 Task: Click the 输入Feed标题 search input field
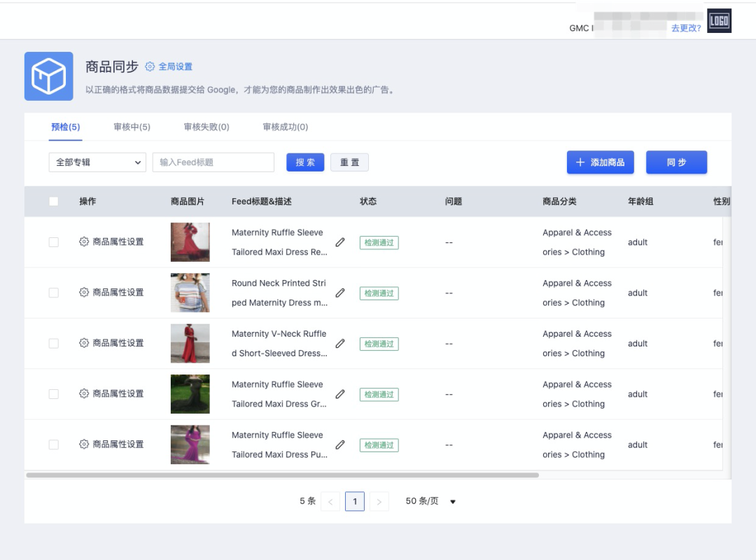coord(213,162)
